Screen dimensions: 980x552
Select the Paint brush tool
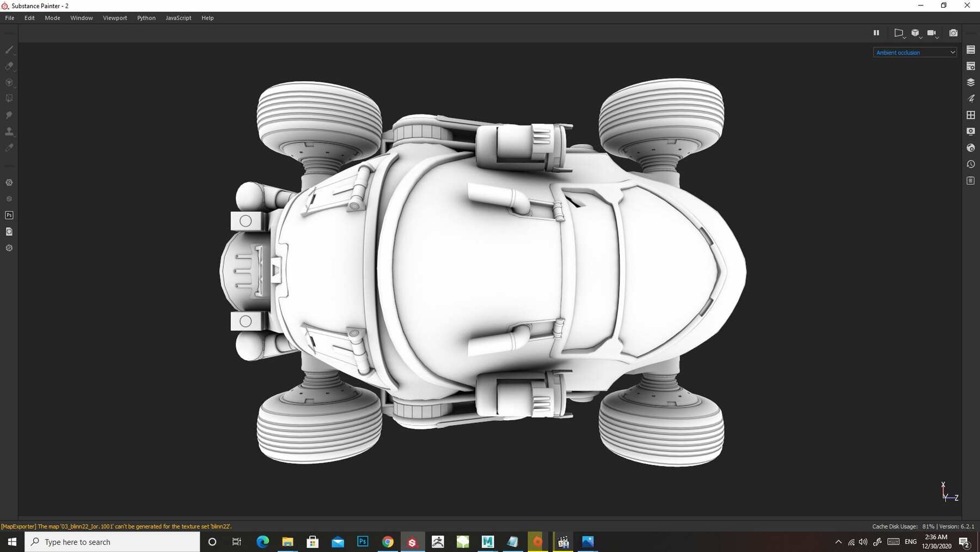tap(9, 50)
